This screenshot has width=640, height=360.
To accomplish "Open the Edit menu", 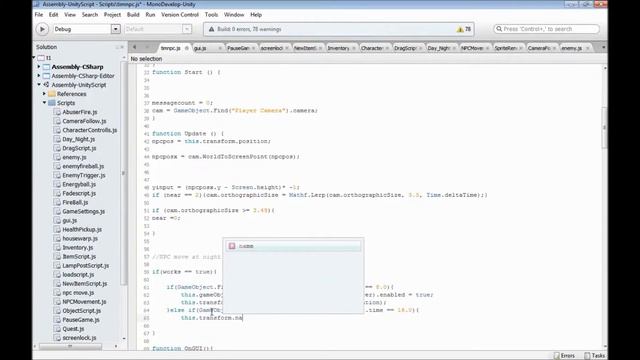I will click(x=53, y=15).
